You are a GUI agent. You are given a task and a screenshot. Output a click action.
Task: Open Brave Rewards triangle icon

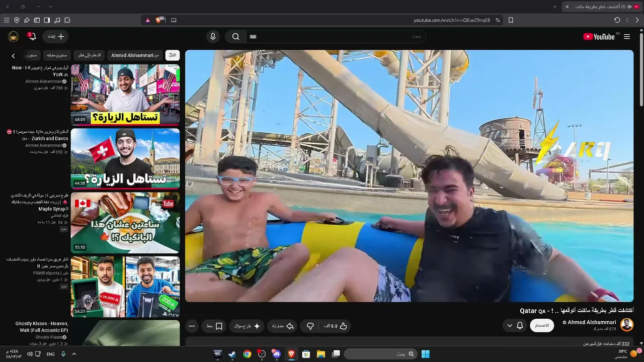tap(148, 20)
